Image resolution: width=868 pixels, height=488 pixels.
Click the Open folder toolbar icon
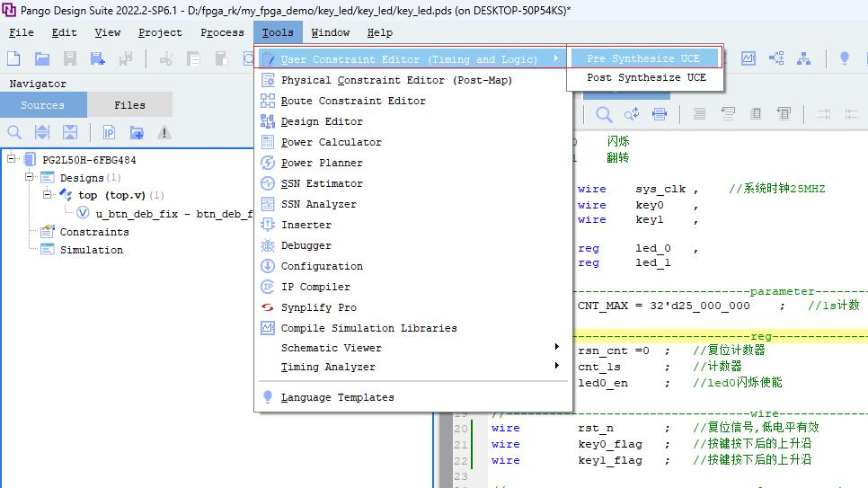[x=42, y=58]
